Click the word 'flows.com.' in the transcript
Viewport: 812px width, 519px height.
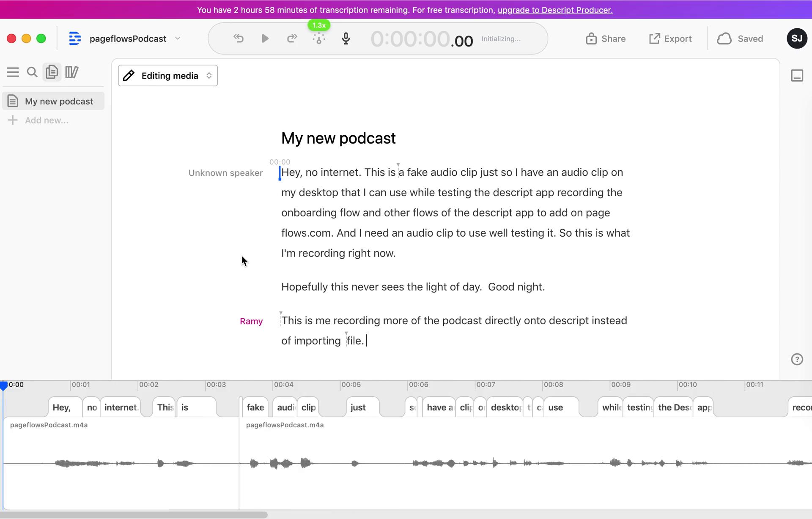(307, 233)
